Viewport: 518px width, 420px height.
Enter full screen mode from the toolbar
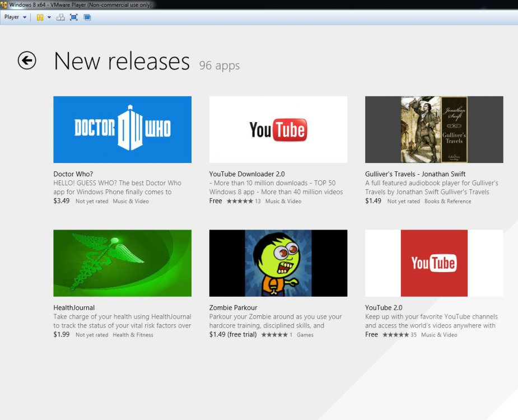(73, 17)
